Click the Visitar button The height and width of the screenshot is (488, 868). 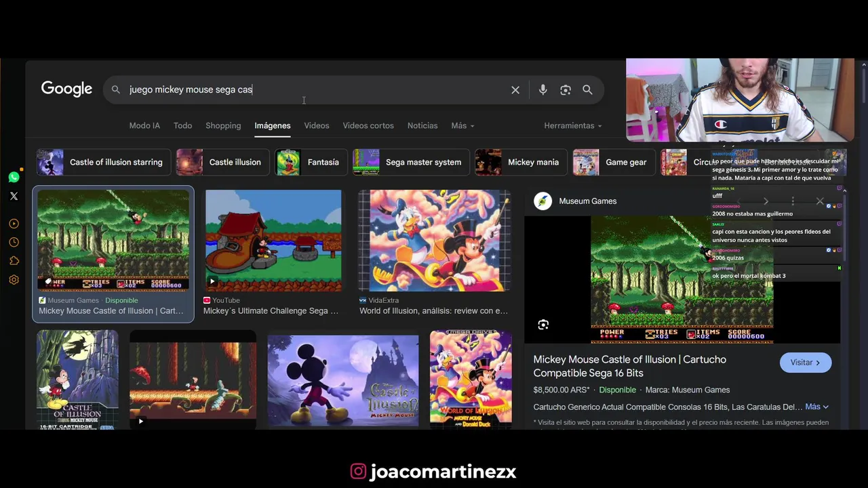pyautogui.click(x=806, y=363)
